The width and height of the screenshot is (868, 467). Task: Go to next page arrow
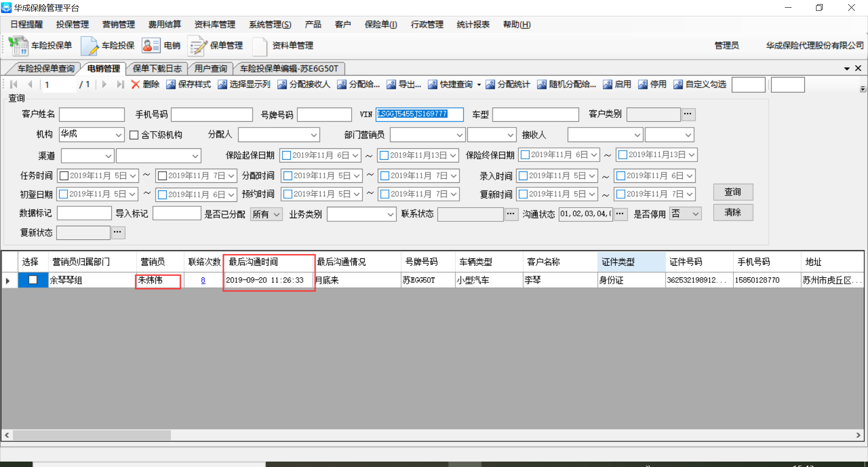pyautogui.click(x=104, y=85)
